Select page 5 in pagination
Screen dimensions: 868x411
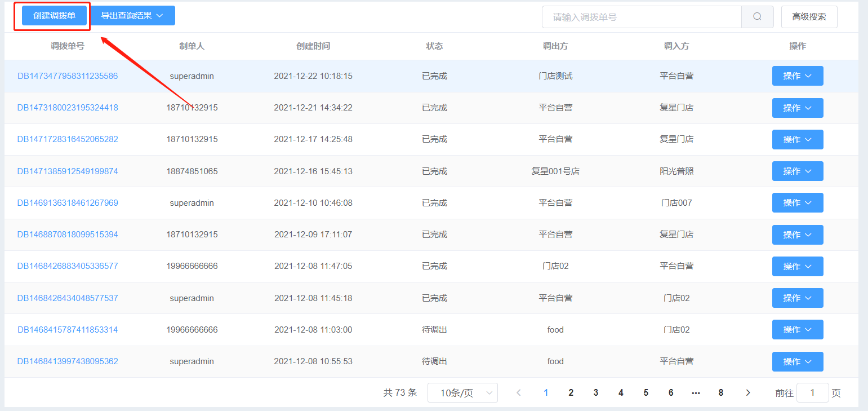(x=646, y=393)
